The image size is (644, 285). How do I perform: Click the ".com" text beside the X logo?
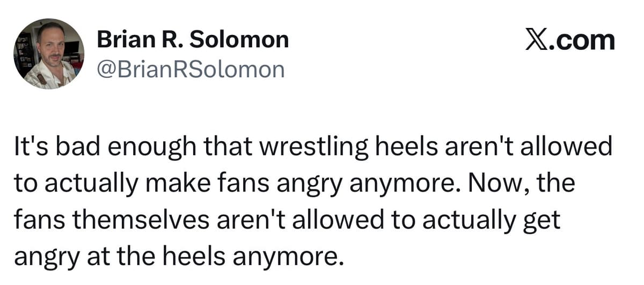[x=584, y=41]
